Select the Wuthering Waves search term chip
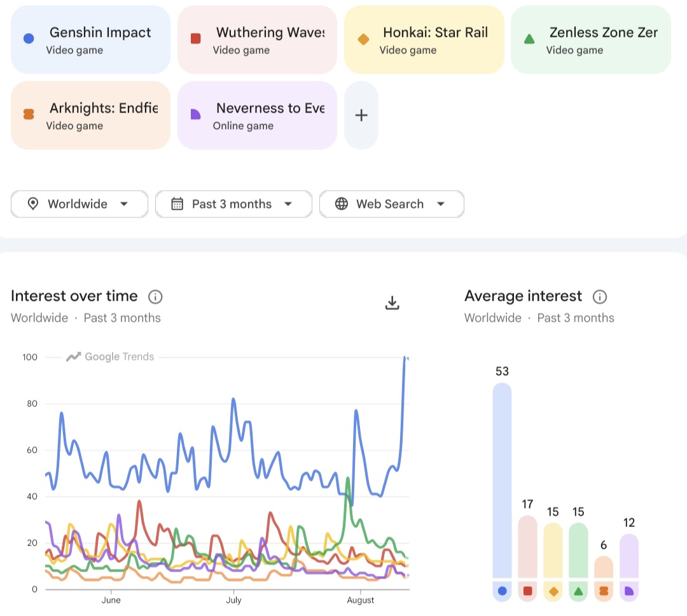 tap(257, 39)
